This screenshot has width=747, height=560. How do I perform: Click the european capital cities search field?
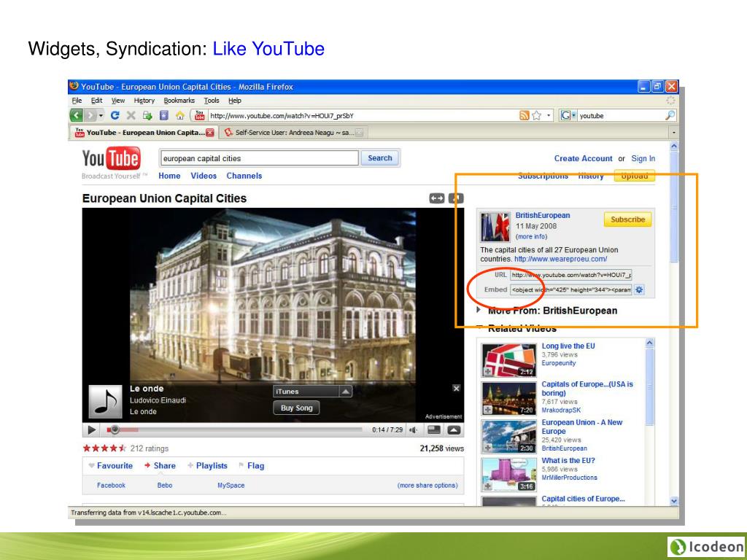tap(259, 158)
